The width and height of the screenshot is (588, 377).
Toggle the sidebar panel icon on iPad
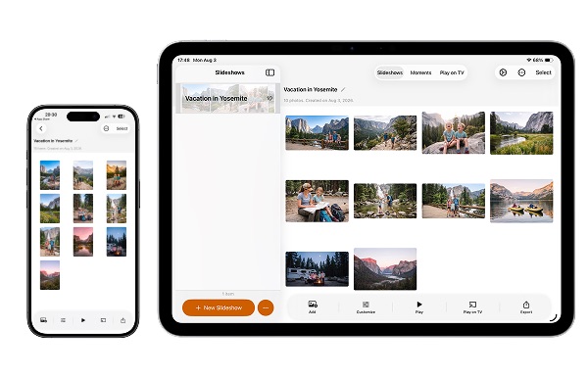pos(269,72)
